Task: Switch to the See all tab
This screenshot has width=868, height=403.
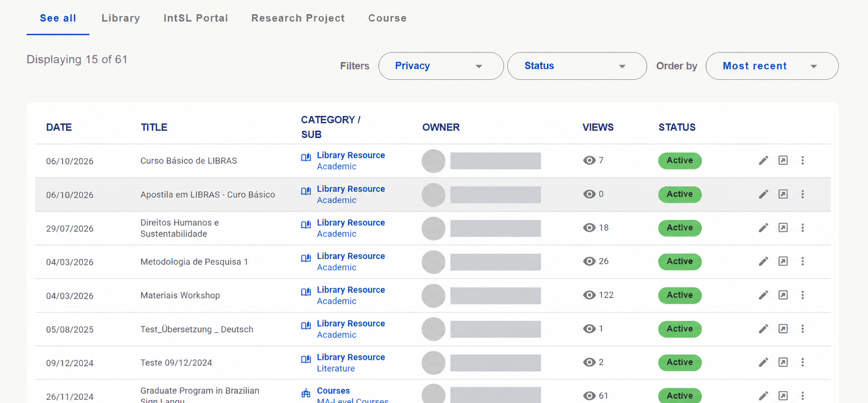Action: [58, 18]
